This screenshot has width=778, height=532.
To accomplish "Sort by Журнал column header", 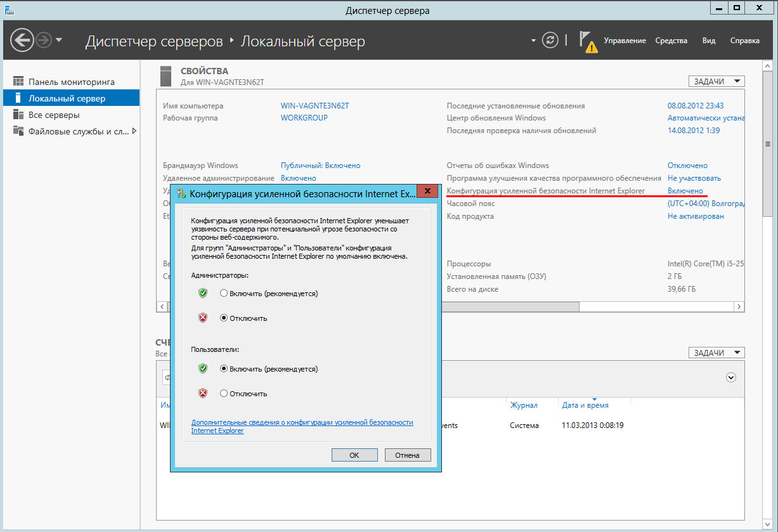I will pos(524,405).
